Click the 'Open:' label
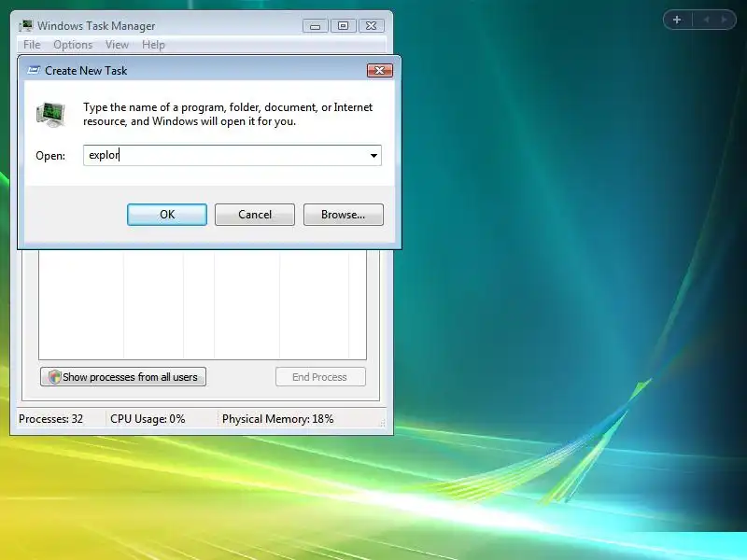 (50, 156)
